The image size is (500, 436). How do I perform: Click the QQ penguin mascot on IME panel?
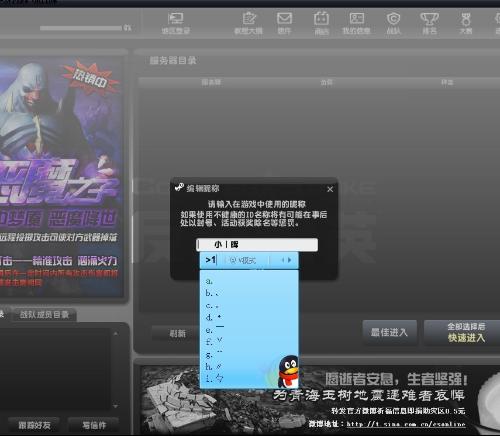(288, 372)
